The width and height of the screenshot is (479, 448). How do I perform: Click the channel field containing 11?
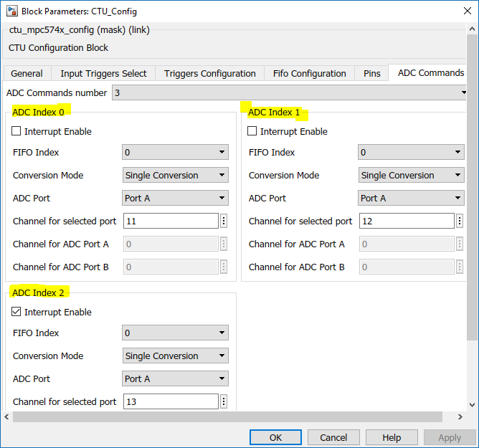(171, 221)
